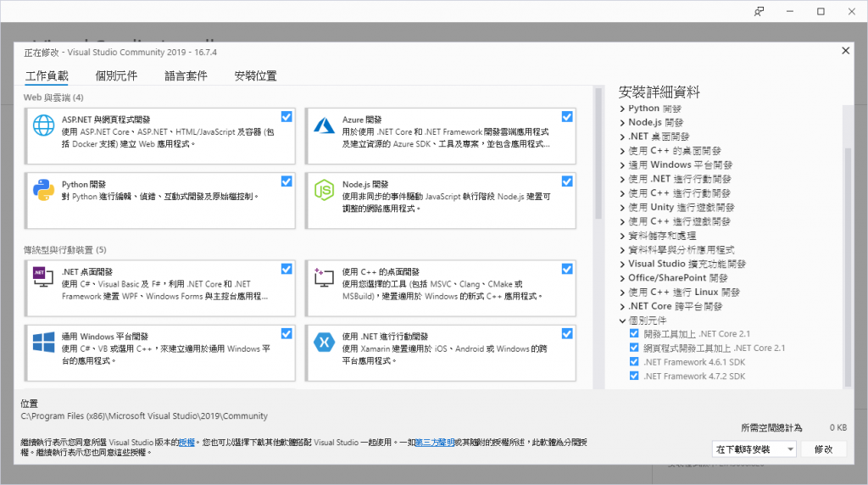Click the Python workload snake icon
The width and height of the screenshot is (868, 485).
(x=44, y=190)
